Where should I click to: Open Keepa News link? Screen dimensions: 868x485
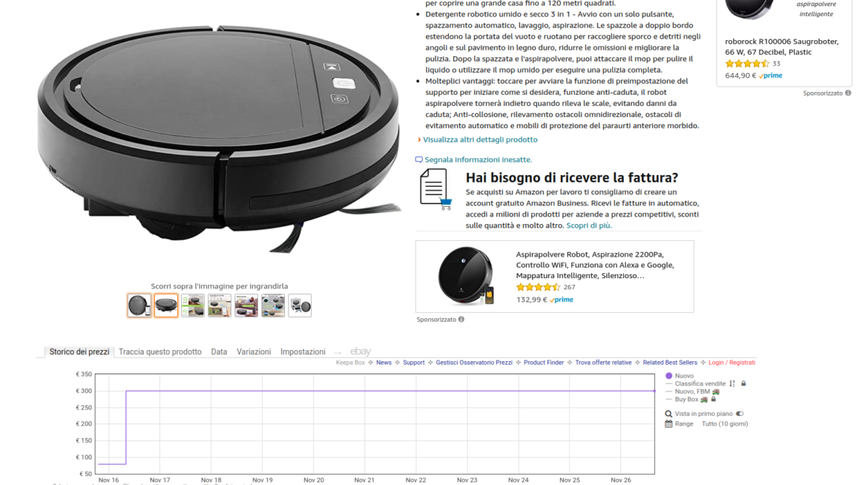pos(384,363)
